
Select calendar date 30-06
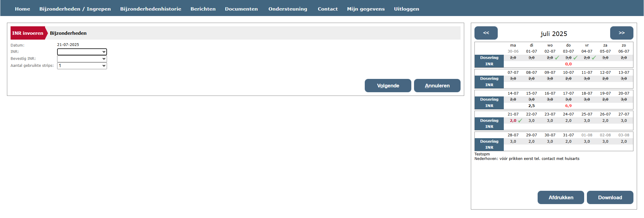coord(513,51)
